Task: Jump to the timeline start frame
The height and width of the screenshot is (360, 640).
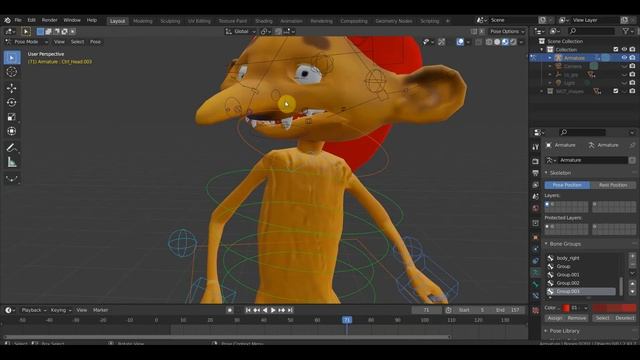Action: click(x=248, y=310)
